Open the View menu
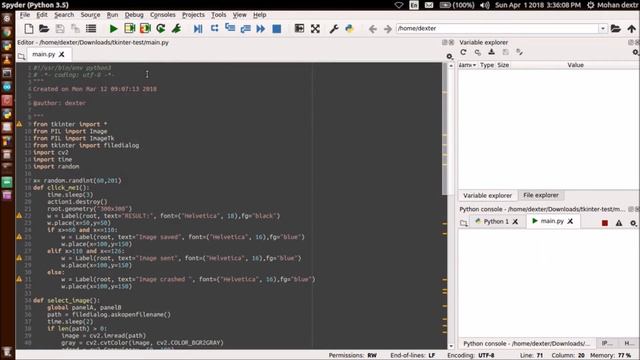 (239, 15)
